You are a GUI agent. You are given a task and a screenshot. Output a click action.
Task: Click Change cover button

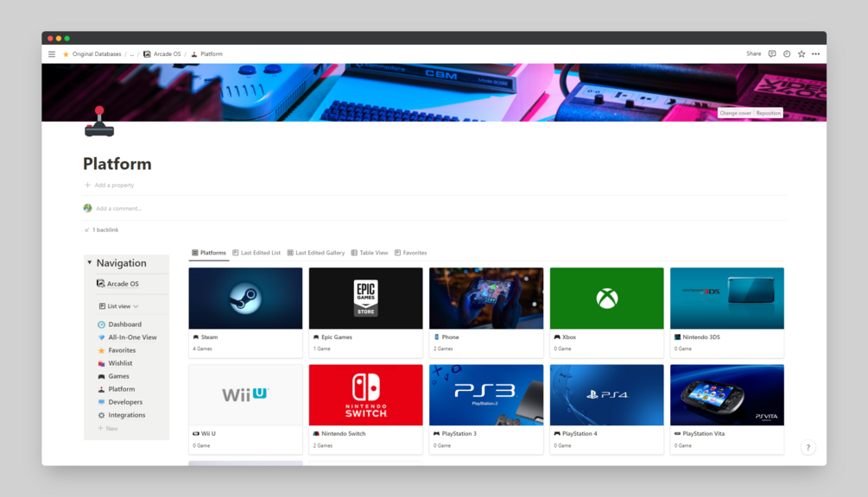735,113
